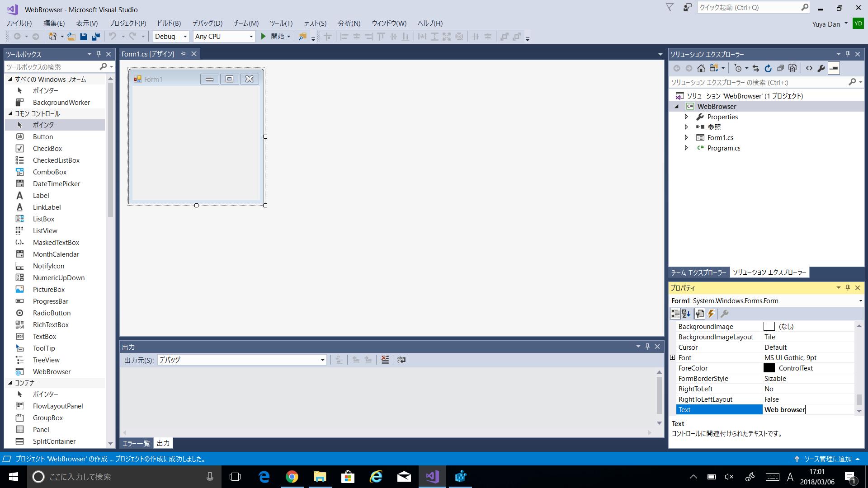Click the green Start debugging arrow
The image size is (868, 488).
264,37
